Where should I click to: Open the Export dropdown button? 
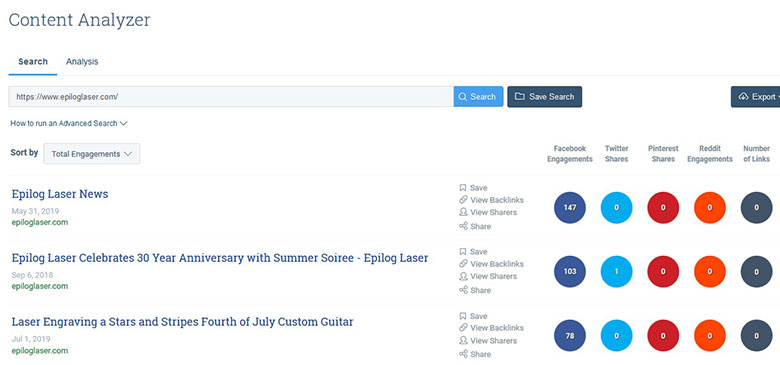[x=756, y=96]
